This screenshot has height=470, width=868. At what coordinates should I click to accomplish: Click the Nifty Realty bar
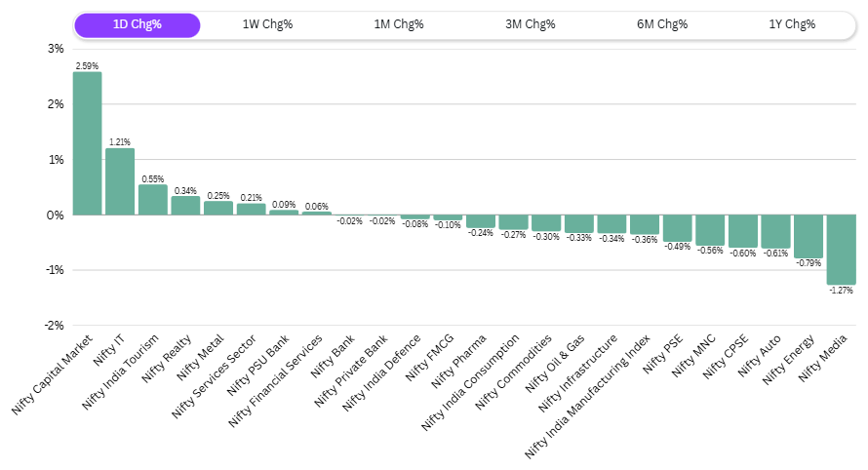(x=185, y=206)
